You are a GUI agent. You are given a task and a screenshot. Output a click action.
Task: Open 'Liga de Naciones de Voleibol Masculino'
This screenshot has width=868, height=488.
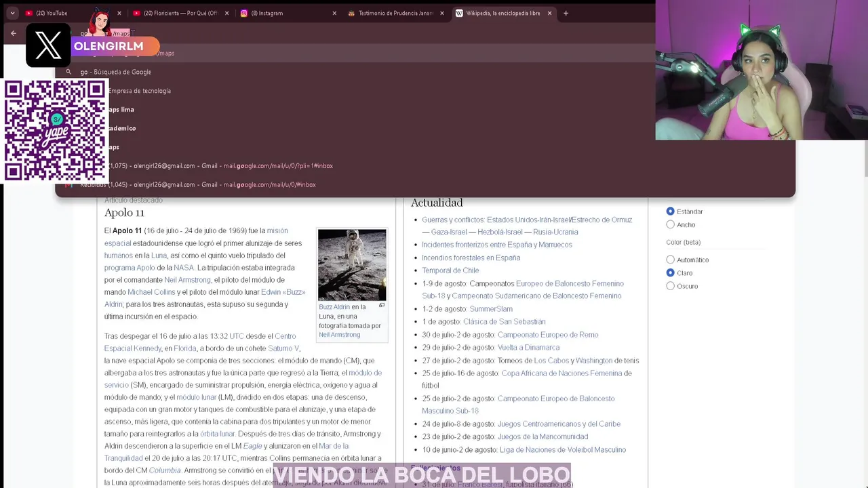[x=563, y=450]
